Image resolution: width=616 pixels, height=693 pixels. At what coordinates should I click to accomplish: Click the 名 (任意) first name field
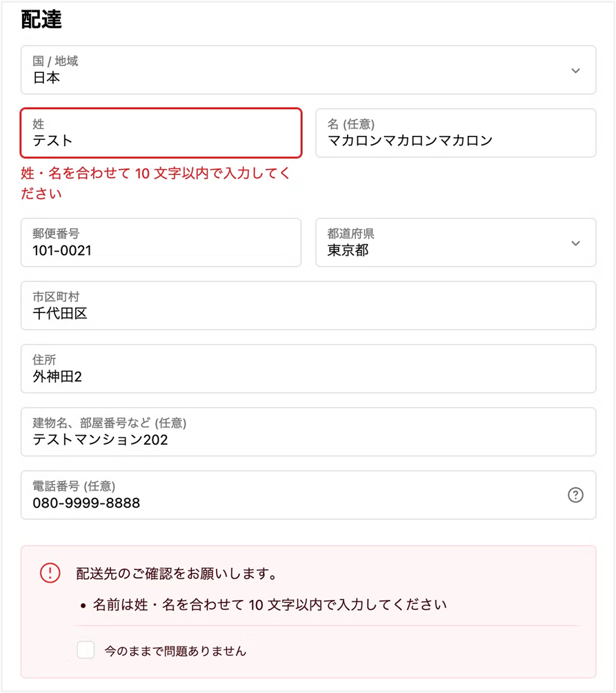tap(455, 133)
